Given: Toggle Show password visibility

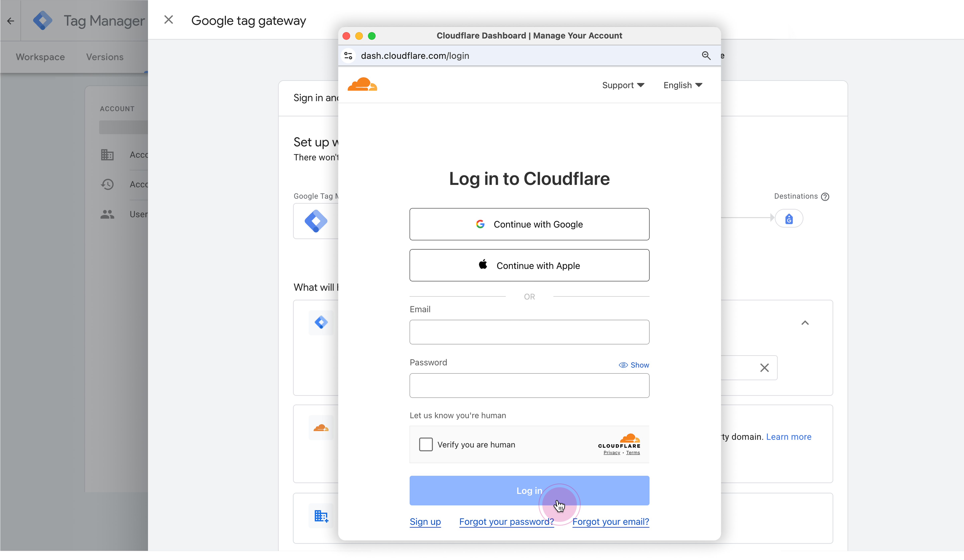Looking at the screenshot, I should coord(634,365).
